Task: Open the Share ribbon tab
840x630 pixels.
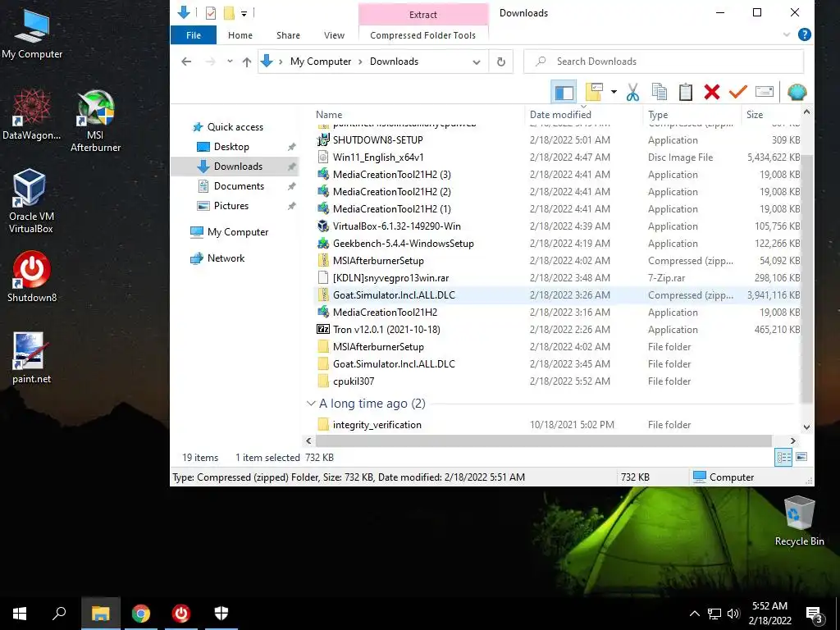Action: 288,35
